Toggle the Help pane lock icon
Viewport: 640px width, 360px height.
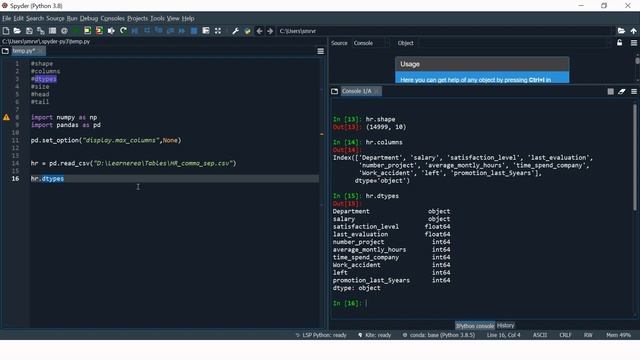pos(620,42)
